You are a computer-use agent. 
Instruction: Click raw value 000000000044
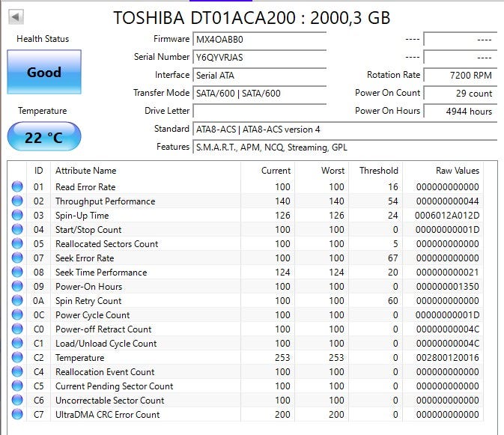tap(447, 201)
